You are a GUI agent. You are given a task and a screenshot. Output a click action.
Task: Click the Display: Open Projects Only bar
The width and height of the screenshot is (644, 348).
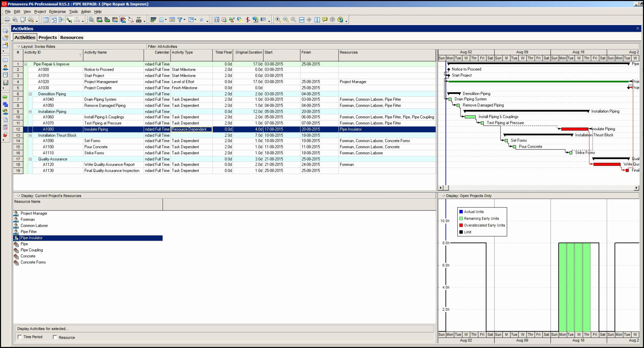coord(469,196)
